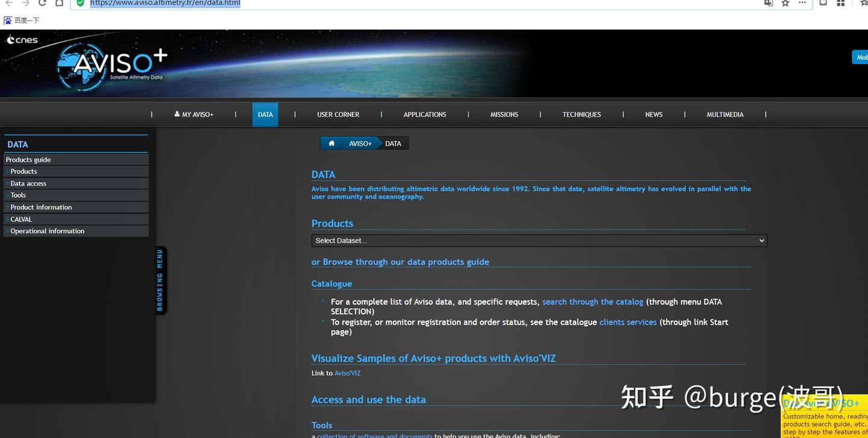Viewport: 868px width, 438px height.
Task: Open the Aviso'VIZ link
Action: point(347,373)
